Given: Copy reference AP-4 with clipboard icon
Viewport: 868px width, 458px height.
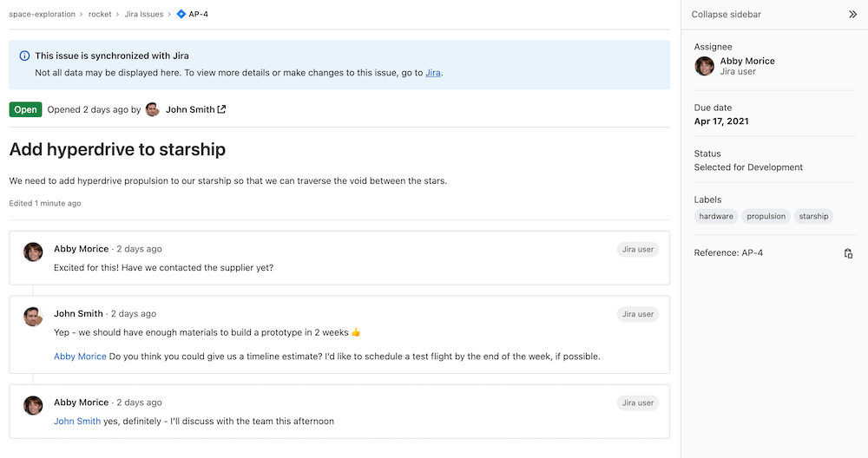Looking at the screenshot, I should 848,253.
